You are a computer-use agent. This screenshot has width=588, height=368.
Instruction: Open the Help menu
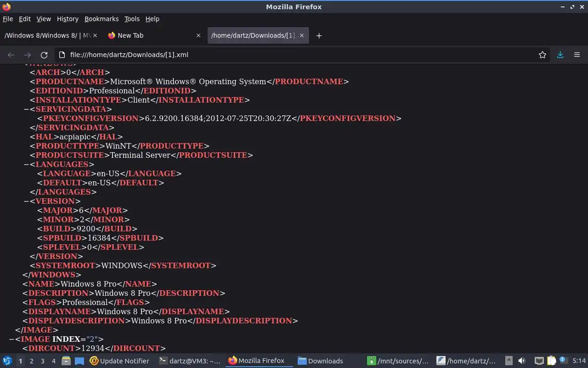[x=152, y=19]
